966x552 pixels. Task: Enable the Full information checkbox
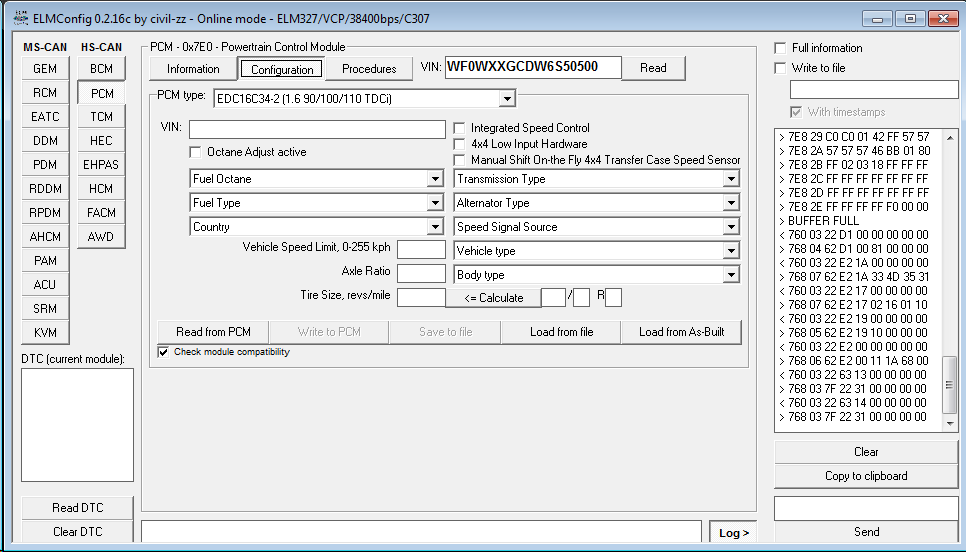781,48
